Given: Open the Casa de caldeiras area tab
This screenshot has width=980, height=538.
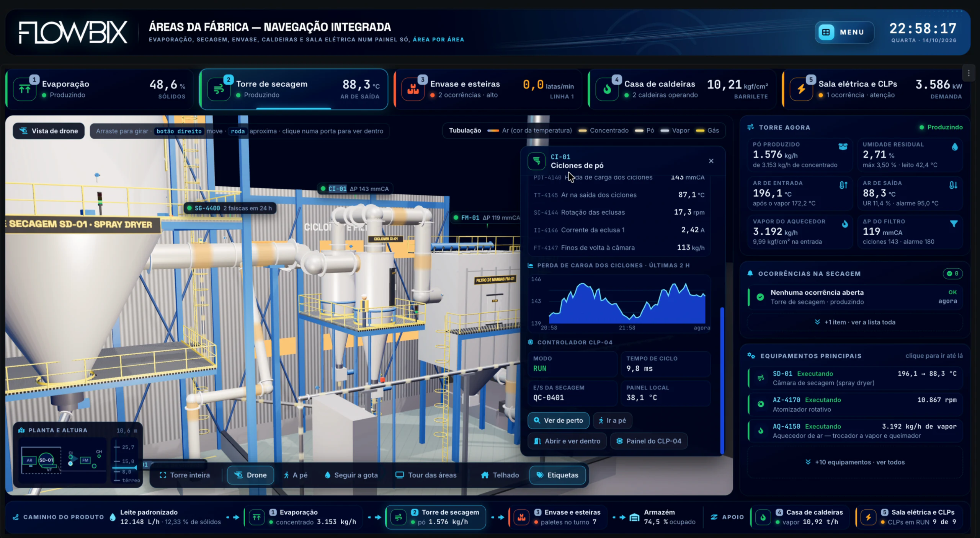Looking at the screenshot, I should (682, 89).
